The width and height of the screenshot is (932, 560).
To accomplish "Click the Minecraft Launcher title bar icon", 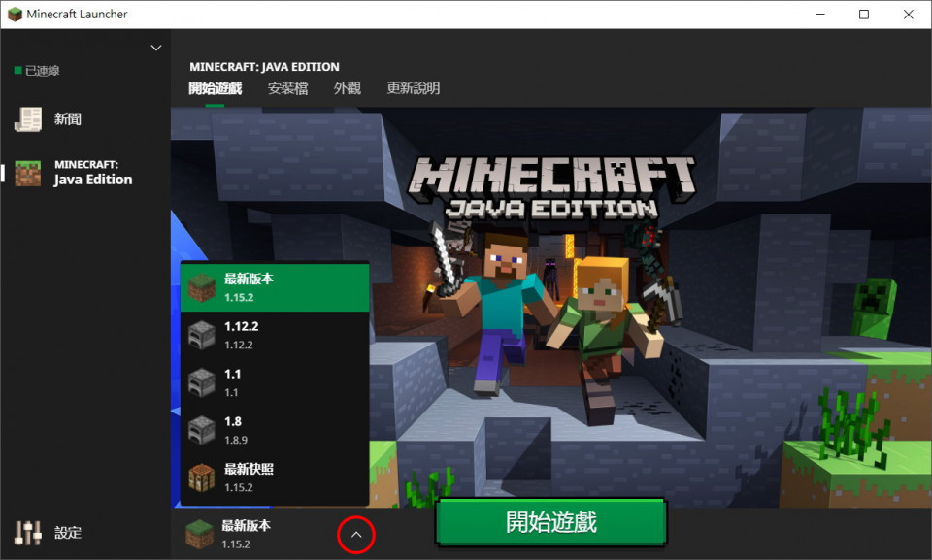I will [15, 15].
